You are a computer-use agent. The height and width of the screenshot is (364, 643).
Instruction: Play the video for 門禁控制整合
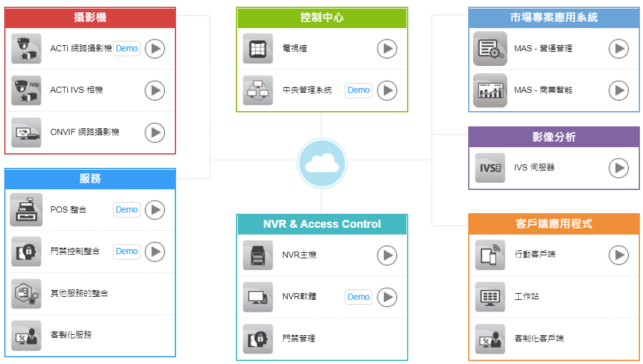(155, 252)
